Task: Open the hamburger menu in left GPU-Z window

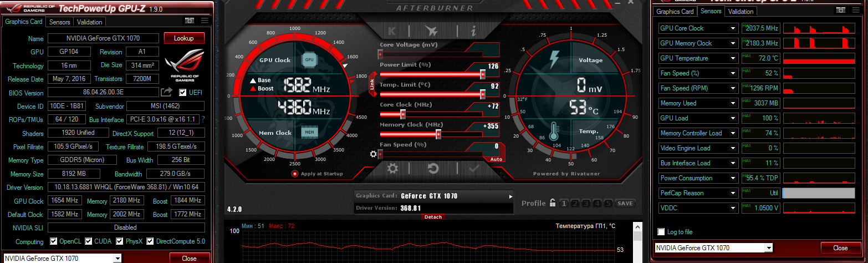Action: (x=205, y=21)
